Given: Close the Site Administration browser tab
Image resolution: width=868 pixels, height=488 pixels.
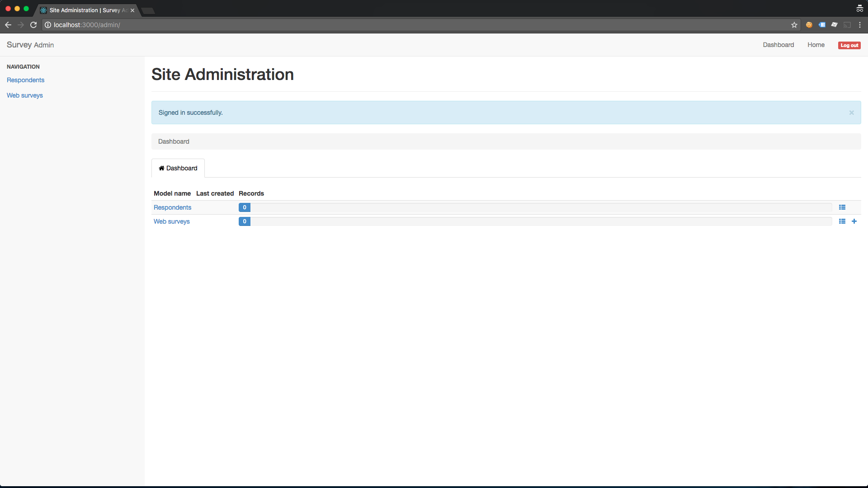Looking at the screenshot, I should coord(132,10).
